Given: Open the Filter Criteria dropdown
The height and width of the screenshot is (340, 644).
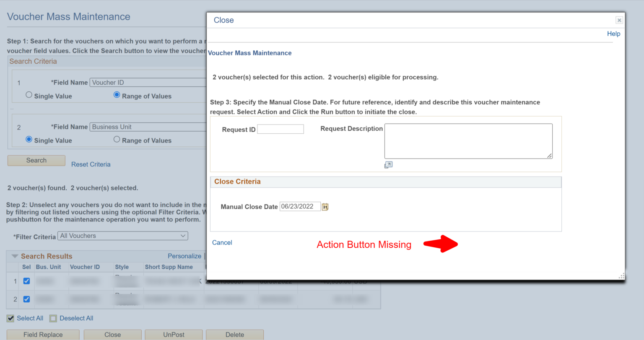Looking at the screenshot, I should pos(122,236).
